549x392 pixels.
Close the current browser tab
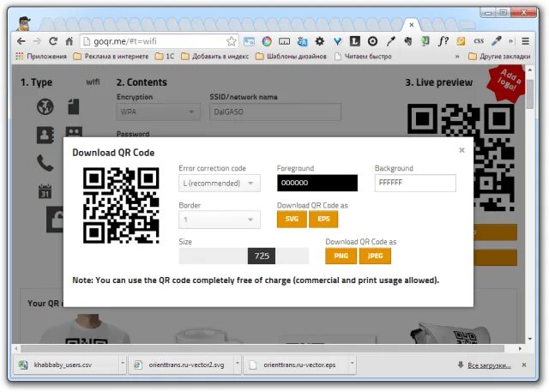[x=412, y=25]
